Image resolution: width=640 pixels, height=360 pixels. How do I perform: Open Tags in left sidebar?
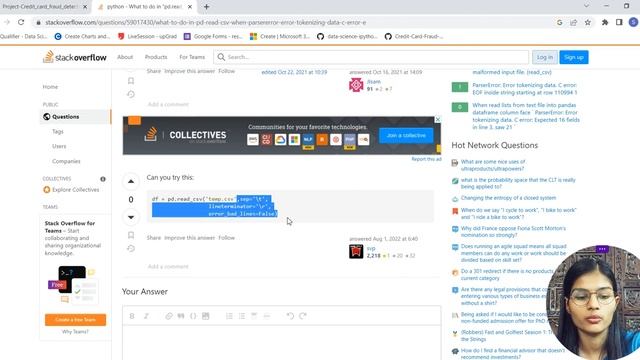(x=58, y=131)
